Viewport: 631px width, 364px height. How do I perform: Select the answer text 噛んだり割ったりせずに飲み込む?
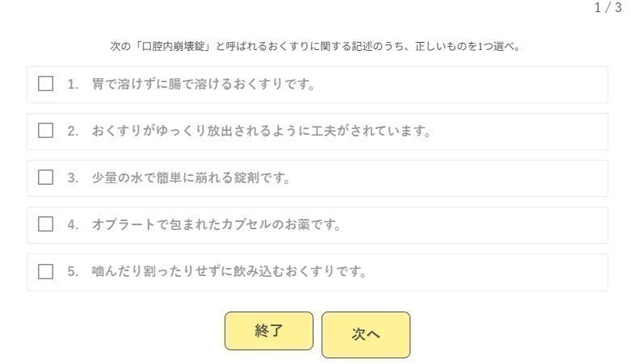click(x=229, y=272)
